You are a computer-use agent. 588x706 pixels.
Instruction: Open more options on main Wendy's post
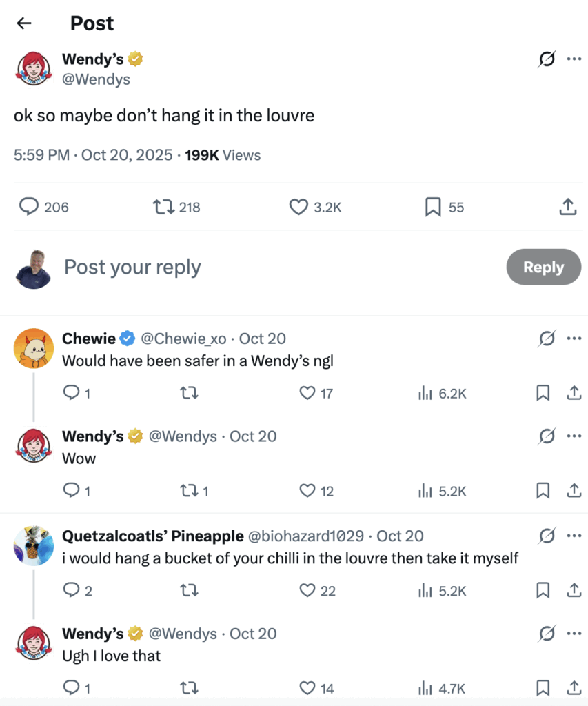pyautogui.click(x=574, y=59)
